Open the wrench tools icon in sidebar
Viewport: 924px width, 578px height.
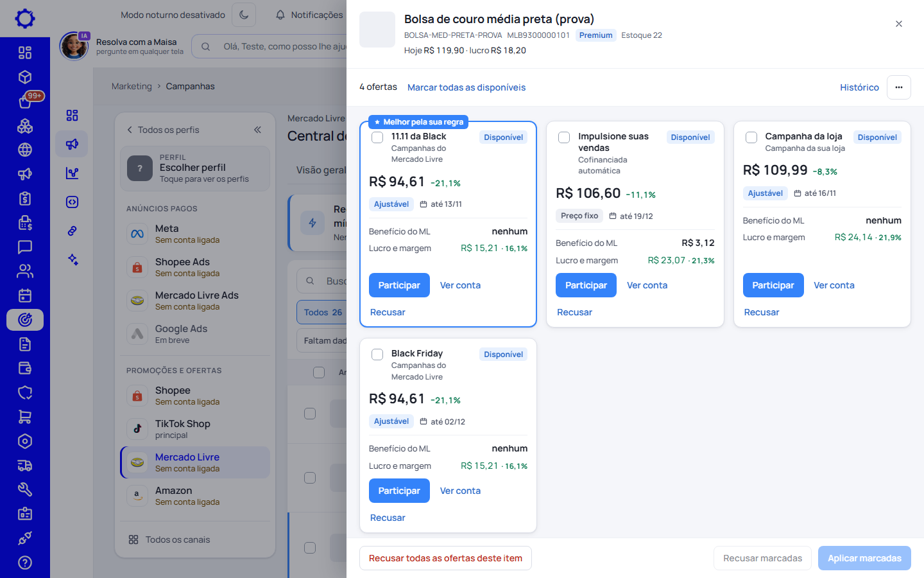(25, 489)
